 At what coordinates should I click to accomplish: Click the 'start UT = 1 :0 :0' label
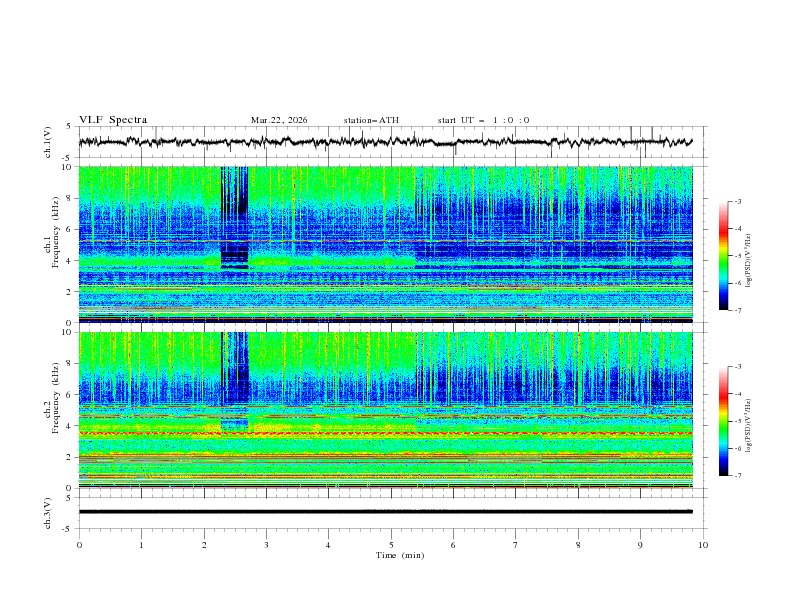(x=483, y=120)
